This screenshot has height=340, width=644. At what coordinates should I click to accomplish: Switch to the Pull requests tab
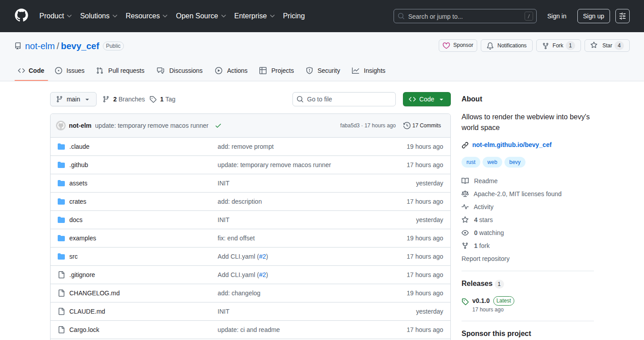coord(120,71)
